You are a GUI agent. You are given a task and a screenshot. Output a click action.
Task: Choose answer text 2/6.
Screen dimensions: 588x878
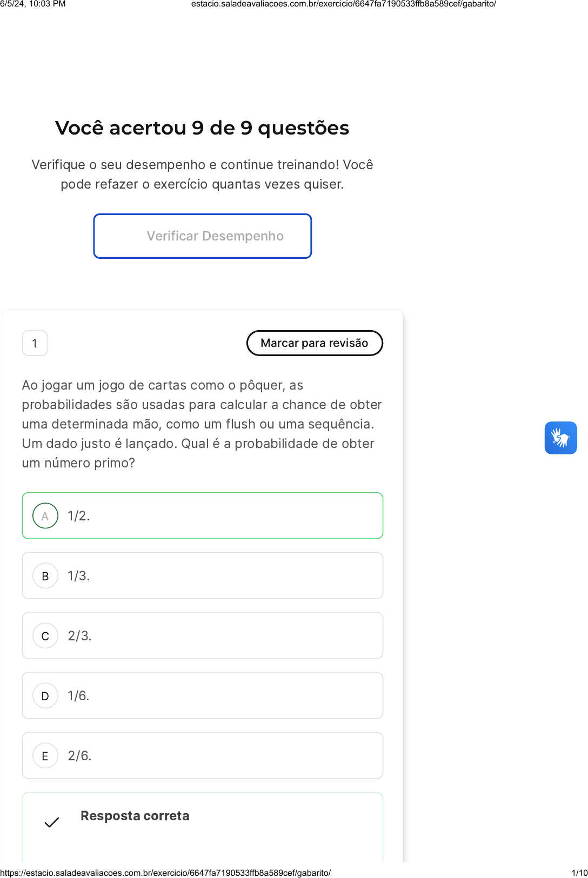point(79,756)
